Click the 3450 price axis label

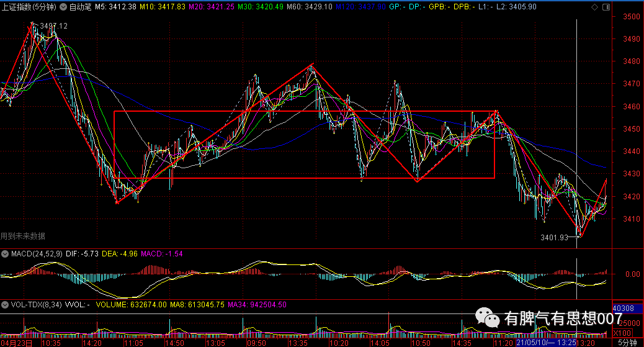click(632, 129)
